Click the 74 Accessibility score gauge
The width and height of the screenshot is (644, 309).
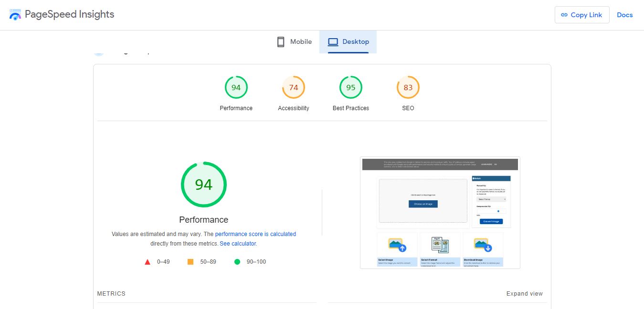pos(293,87)
